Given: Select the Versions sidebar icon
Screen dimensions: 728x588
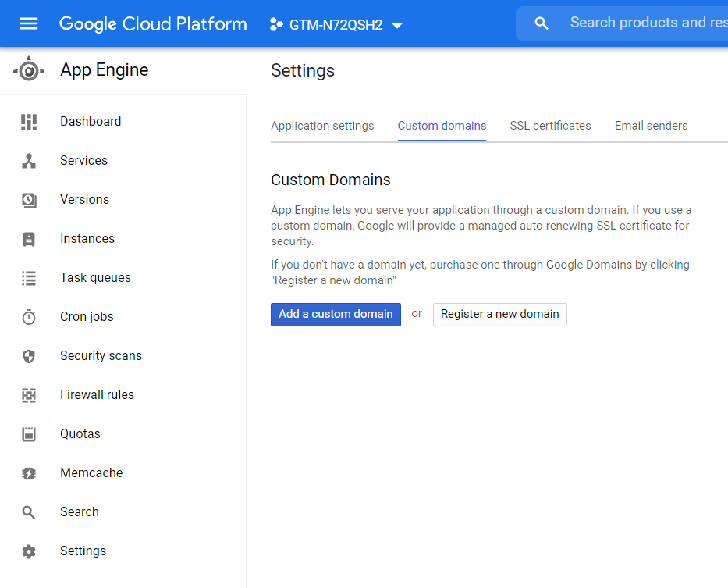Looking at the screenshot, I should coord(29,200).
